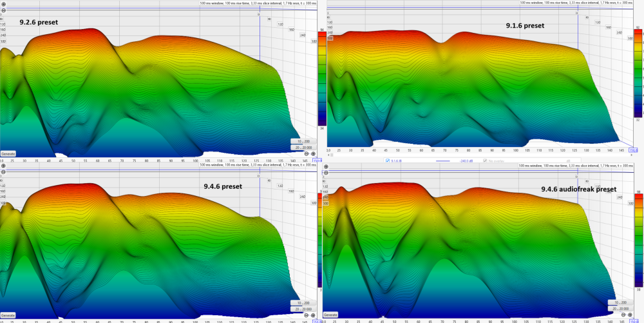The width and height of the screenshot is (644, 323).
Task: Zoom in vertically on the 9.2.6 preset graph
Action: 3,5
